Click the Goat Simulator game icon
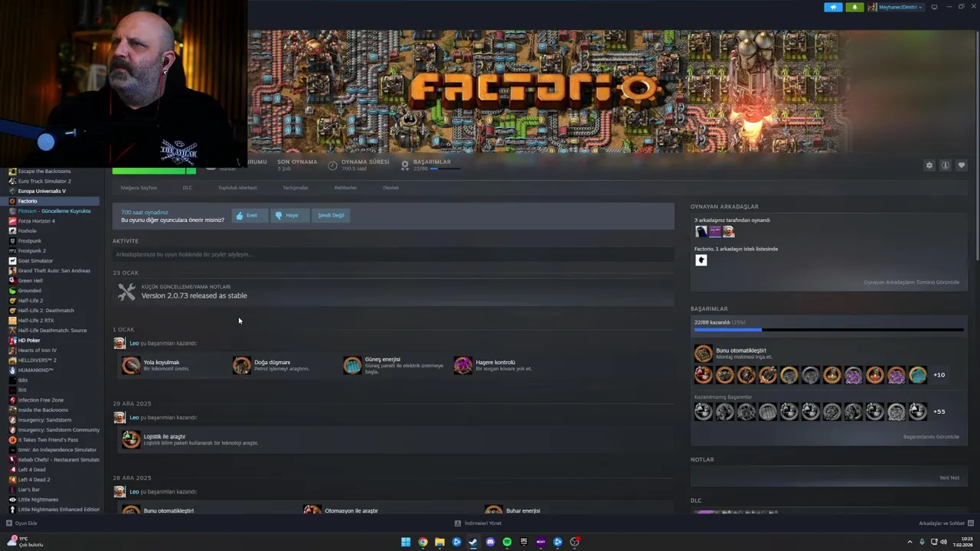 point(12,261)
